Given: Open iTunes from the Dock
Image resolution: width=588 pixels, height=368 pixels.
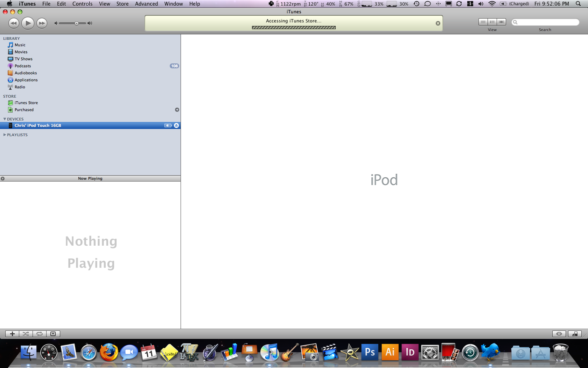Looking at the screenshot, I should [269, 352].
